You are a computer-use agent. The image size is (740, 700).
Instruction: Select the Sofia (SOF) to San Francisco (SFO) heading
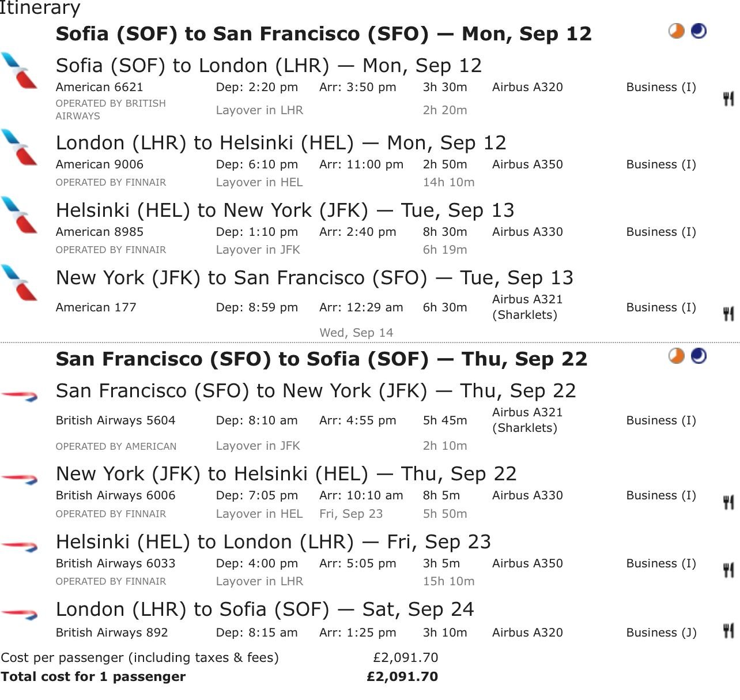coord(324,33)
